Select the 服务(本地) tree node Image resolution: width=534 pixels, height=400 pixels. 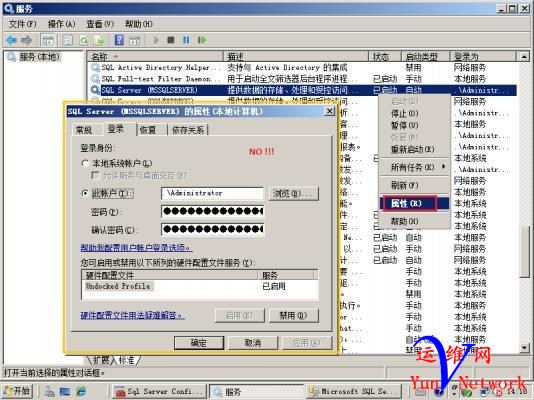tap(39, 57)
